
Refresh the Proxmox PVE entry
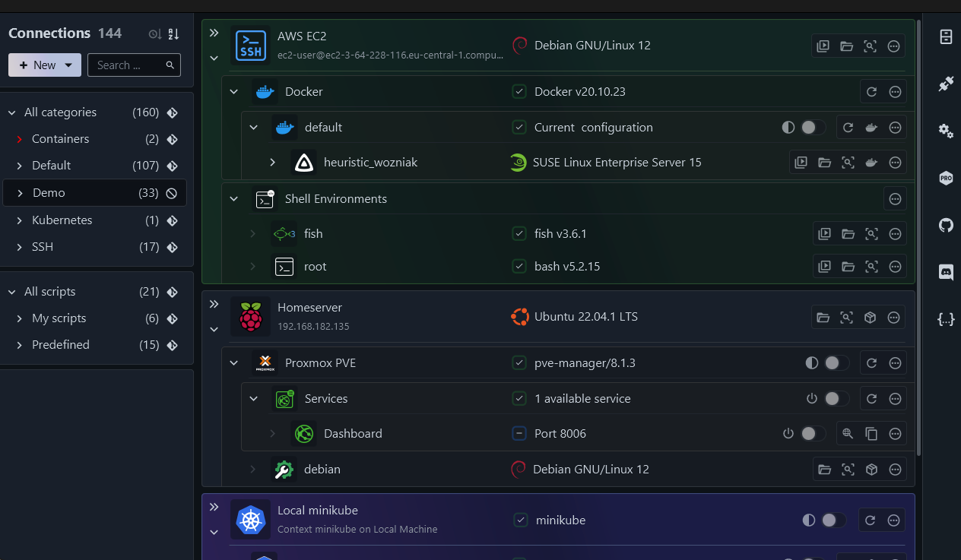pyautogui.click(x=872, y=363)
